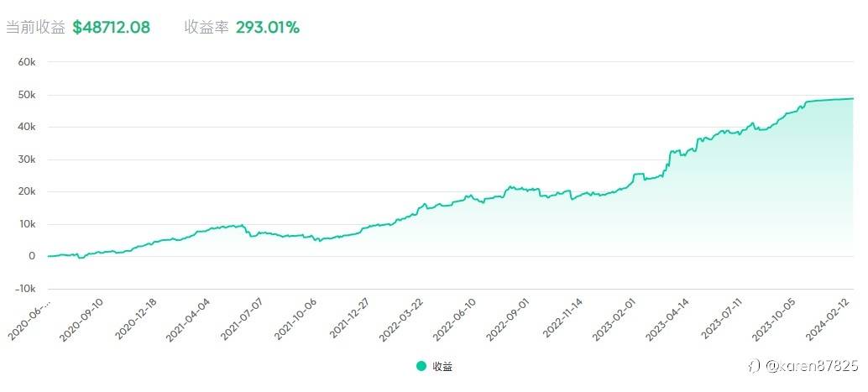Select the 293.01% return rate figure
Screen dimensions: 868x392
coord(267,27)
